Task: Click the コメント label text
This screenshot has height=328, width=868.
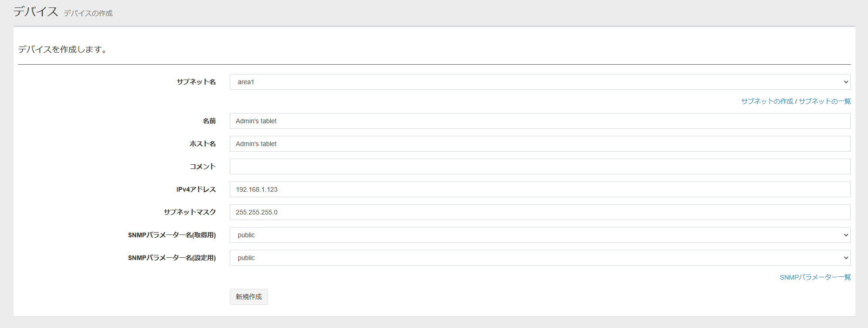Action: point(202,167)
